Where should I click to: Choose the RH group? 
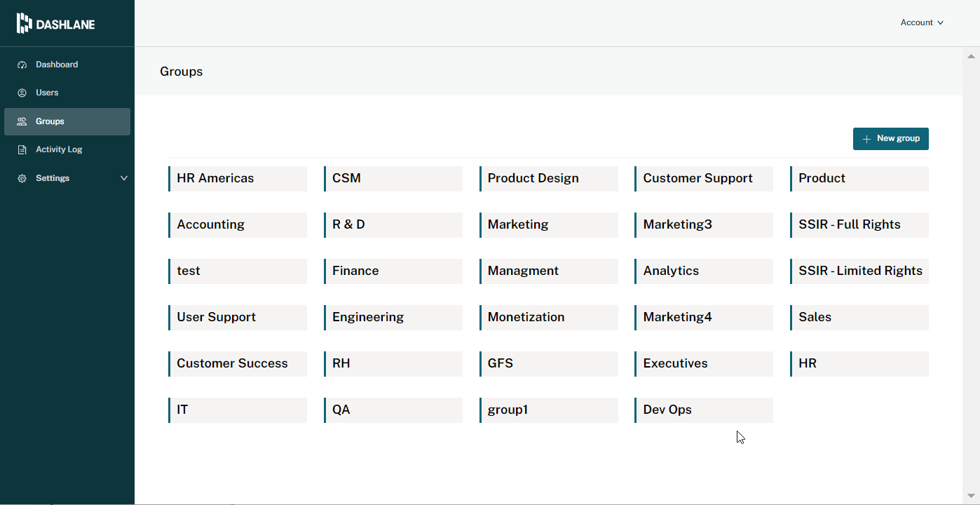click(x=393, y=364)
